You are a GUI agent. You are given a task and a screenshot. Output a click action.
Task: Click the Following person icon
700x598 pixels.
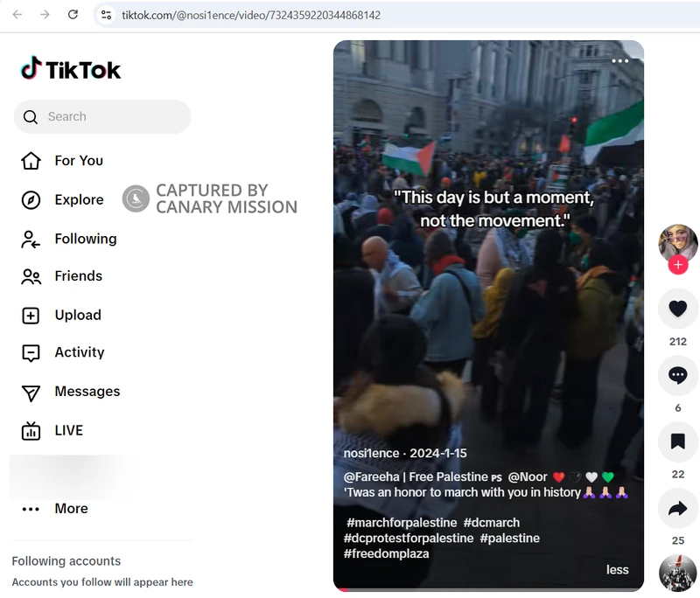(31, 239)
